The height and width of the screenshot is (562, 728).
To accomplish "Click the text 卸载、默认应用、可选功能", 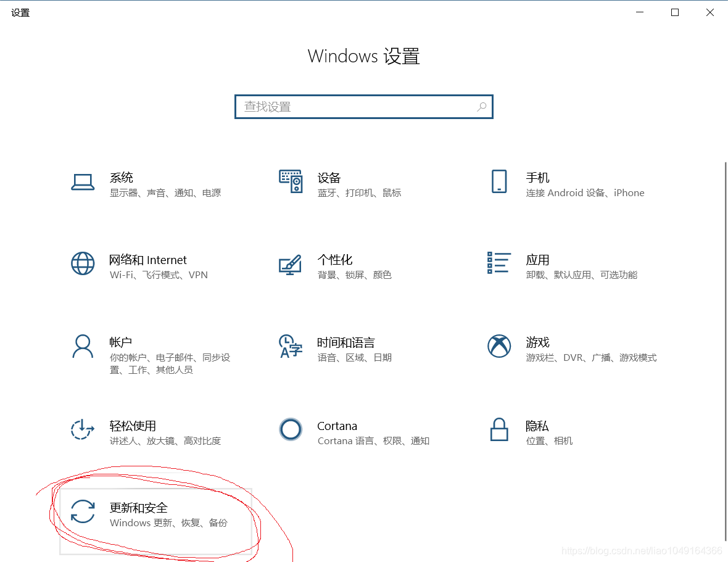I will (x=582, y=275).
